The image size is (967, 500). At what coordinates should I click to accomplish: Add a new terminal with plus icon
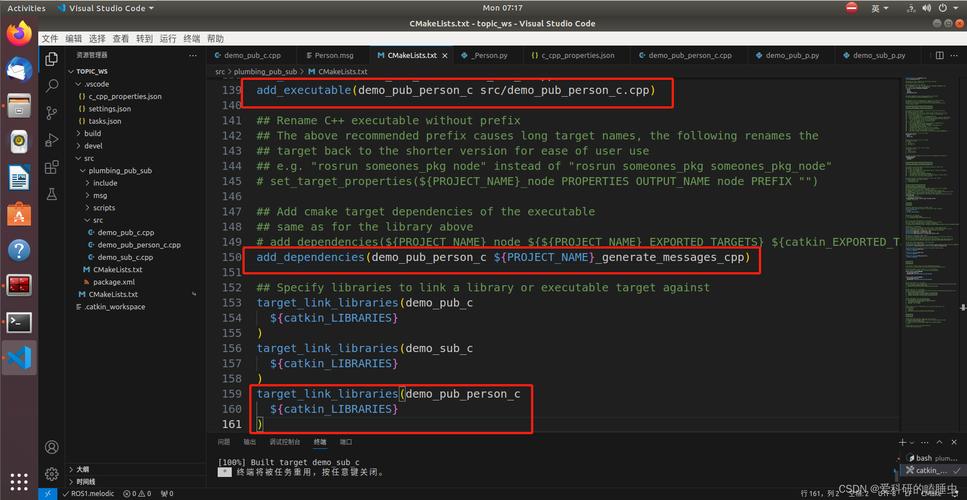[904, 441]
